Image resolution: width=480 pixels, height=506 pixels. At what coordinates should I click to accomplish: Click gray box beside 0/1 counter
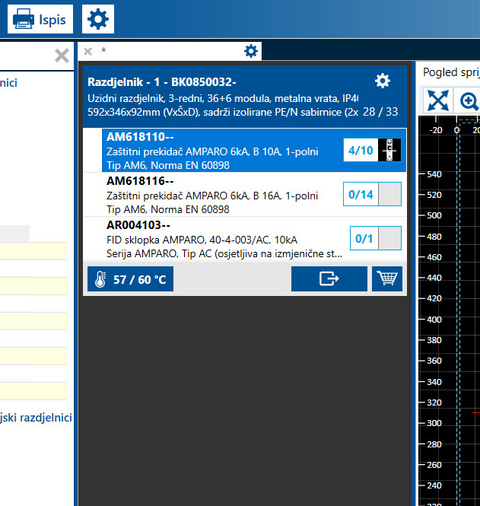click(x=390, y=239)
